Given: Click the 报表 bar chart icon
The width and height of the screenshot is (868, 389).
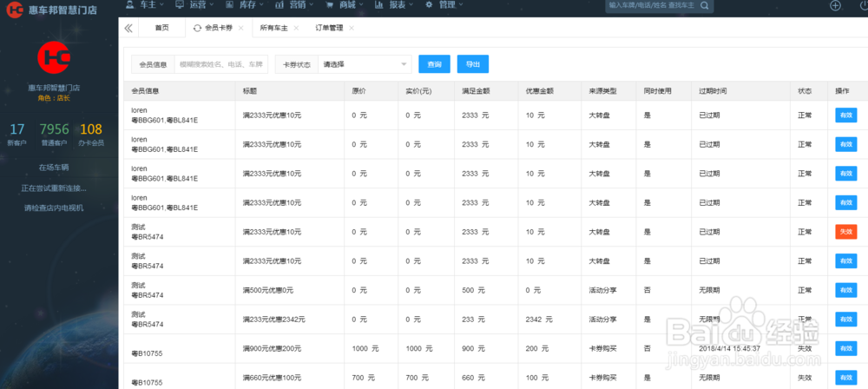Looking at the screenshot, I should coord(378,4).
